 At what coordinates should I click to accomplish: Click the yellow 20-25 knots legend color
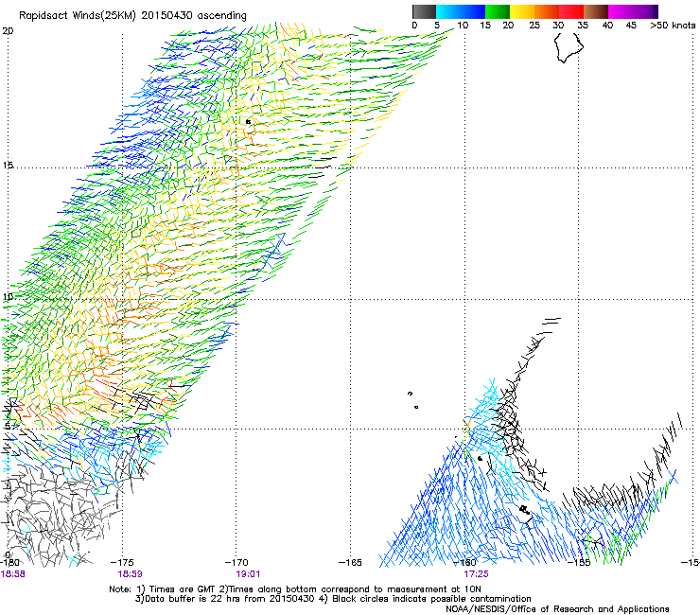click(x=522, y=11)
